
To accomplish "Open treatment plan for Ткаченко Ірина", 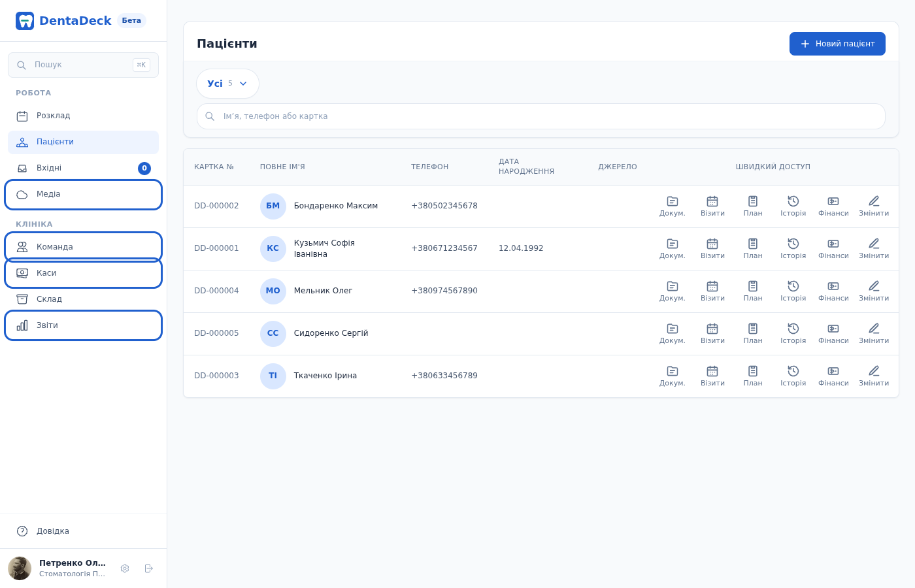I will tap(753, 376).
